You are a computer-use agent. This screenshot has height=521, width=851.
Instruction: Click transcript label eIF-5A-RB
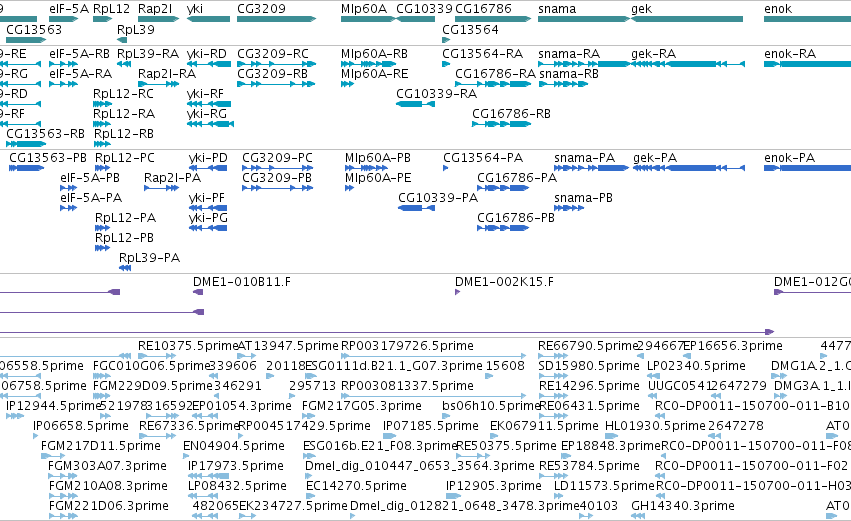point(79,54)
